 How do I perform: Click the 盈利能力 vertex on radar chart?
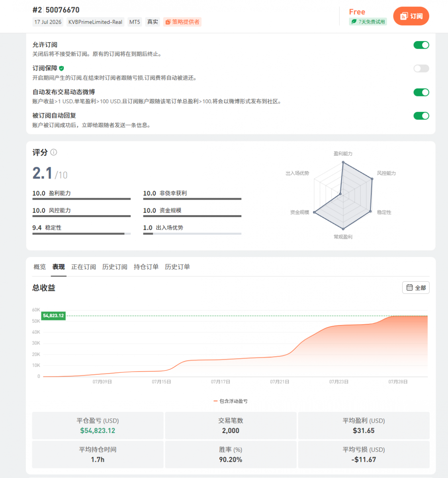pyautogui.click(x=343, y=162)
